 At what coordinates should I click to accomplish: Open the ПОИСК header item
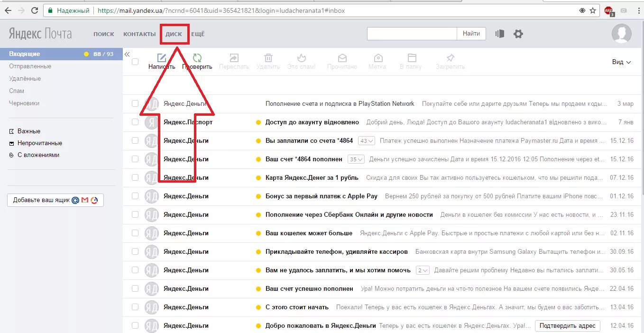point(104,34)
